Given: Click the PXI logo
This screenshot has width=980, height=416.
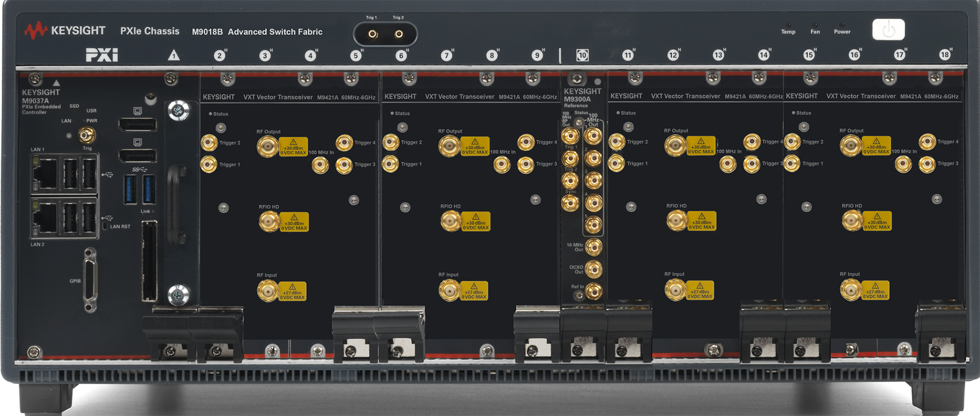Looking at the screenshot, I should [102, 55].
